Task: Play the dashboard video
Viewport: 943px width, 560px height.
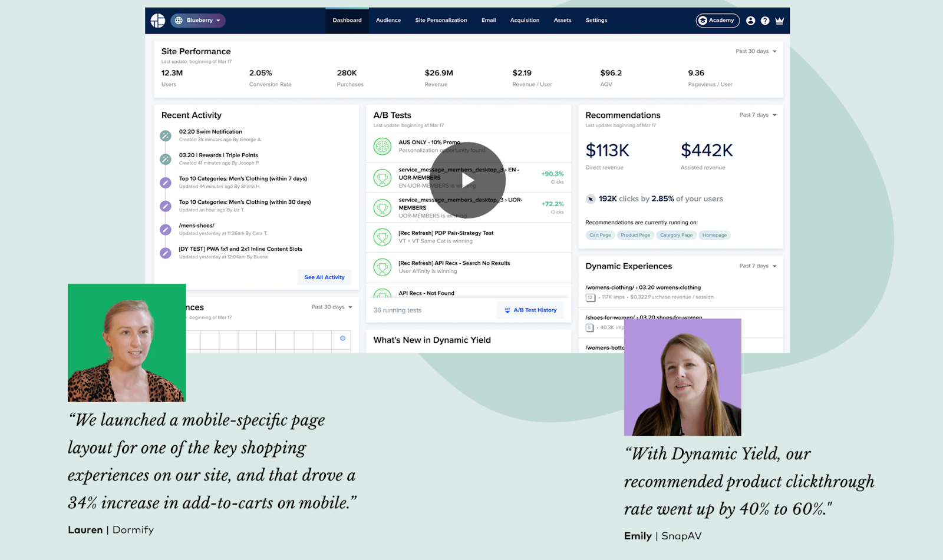Action: click(x=467, y=180)
